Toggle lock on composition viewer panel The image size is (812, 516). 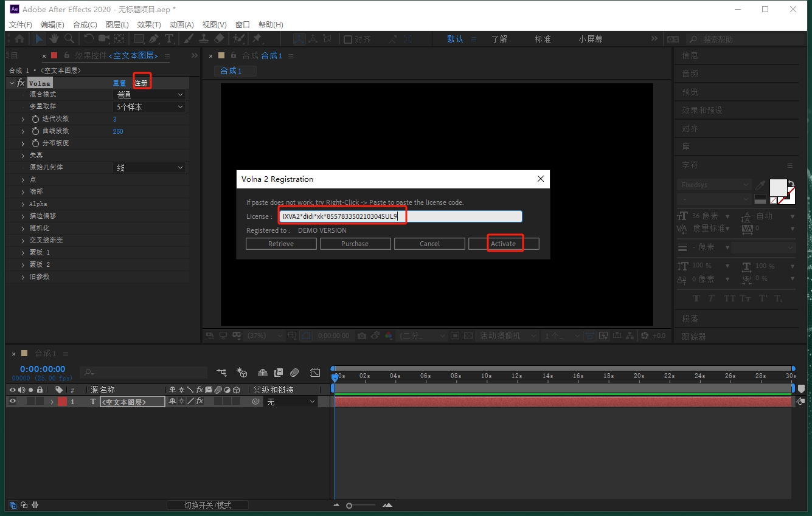[235, 56]
